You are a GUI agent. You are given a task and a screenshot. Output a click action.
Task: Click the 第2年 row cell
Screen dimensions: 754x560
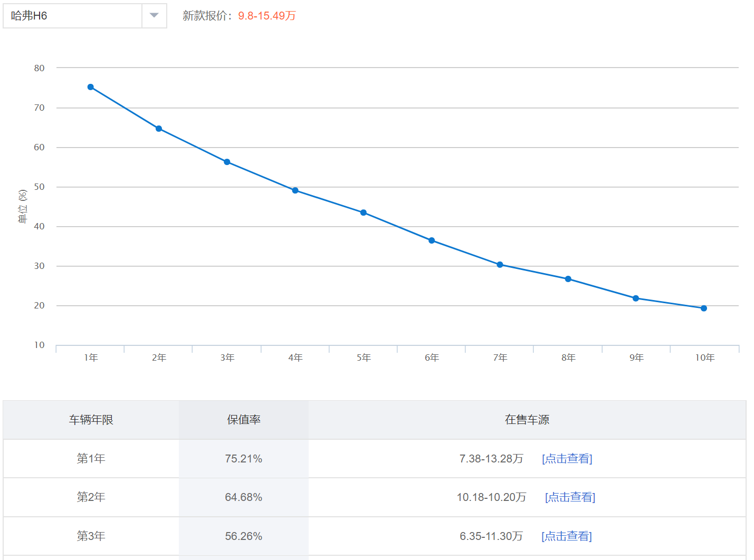(x=91, y=497)
